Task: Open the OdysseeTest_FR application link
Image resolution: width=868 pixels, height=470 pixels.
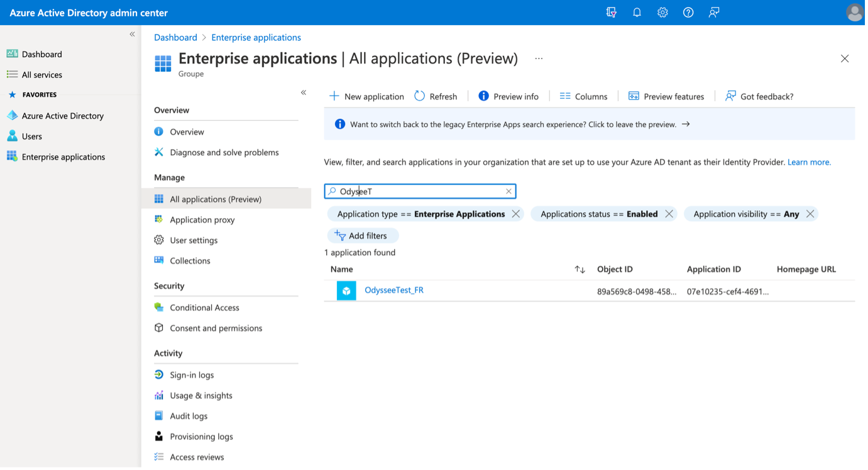Action: [x=394, y=290]
